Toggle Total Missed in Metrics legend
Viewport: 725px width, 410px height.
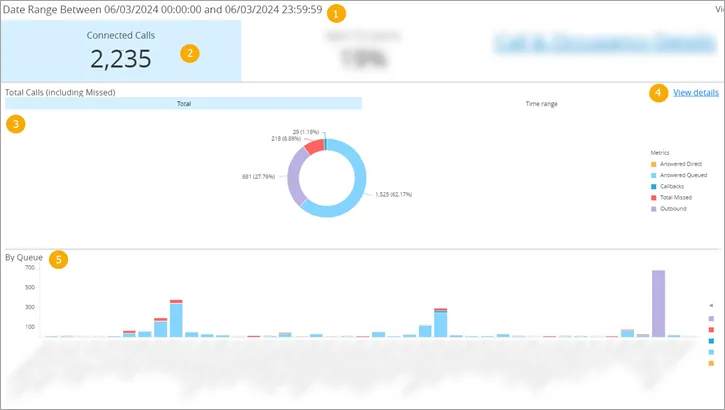tap(671, 197)
